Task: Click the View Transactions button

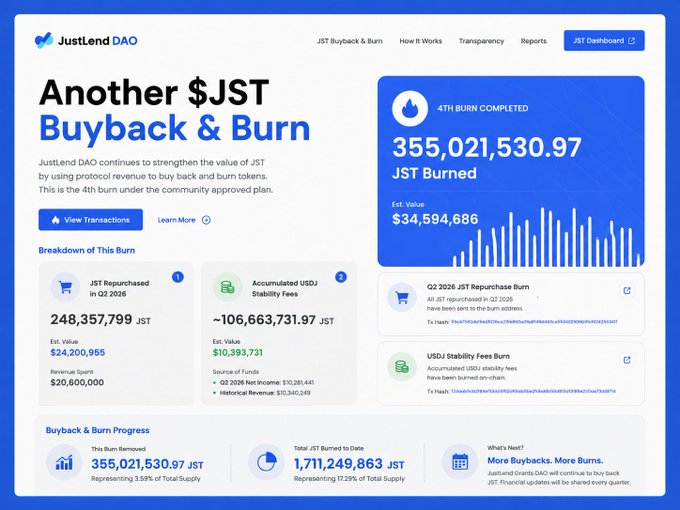Action: [x=91, y=220]
